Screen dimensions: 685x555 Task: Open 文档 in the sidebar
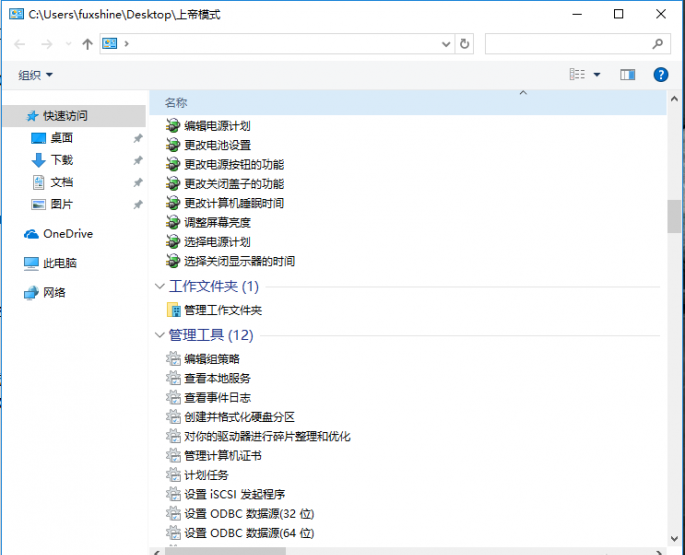click(62, 182)
